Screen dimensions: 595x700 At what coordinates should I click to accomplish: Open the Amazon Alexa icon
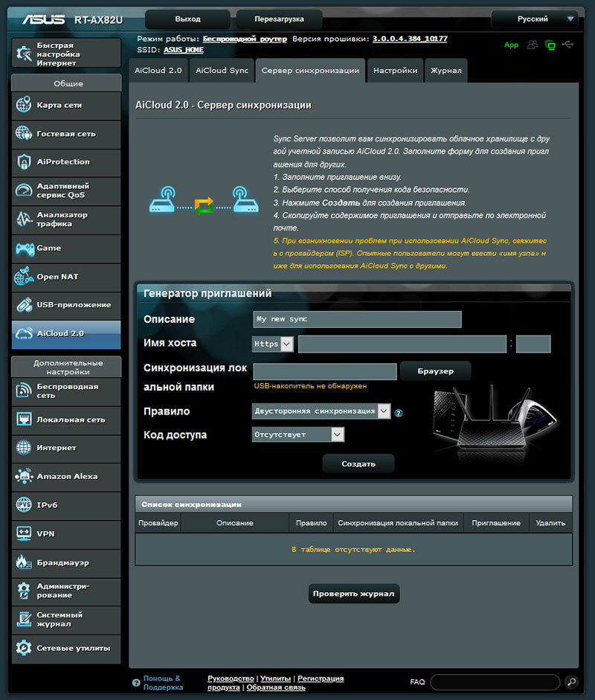(24, 476)
